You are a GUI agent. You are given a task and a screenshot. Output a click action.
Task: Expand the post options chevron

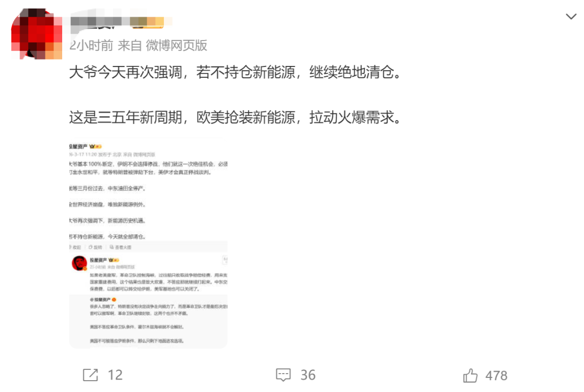pos(571,16)
